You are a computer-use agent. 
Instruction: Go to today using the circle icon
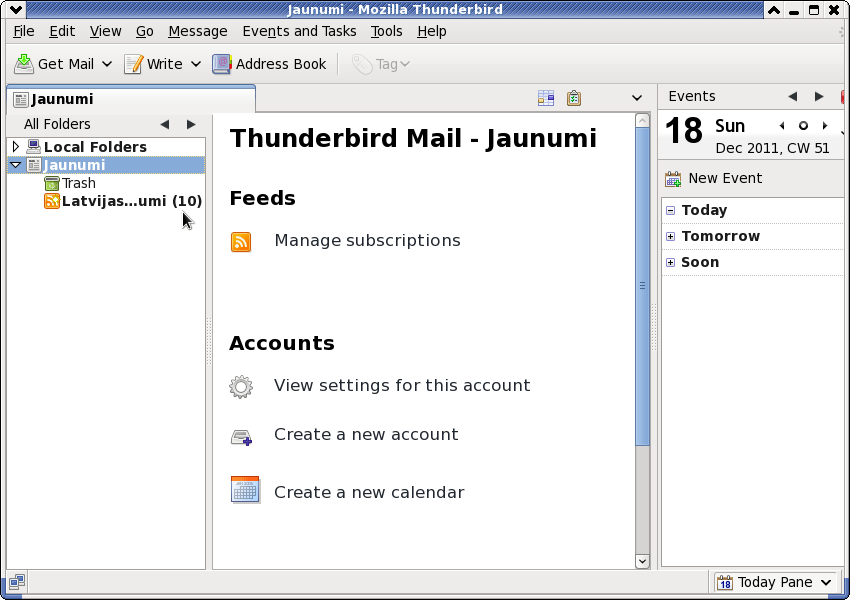(x=803, y=126)
